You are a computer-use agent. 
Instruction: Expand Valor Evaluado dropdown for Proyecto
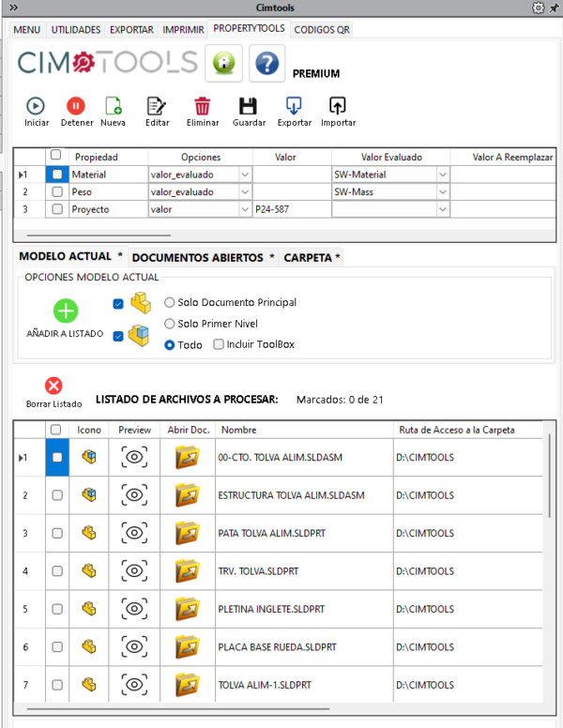pos(443,210)
